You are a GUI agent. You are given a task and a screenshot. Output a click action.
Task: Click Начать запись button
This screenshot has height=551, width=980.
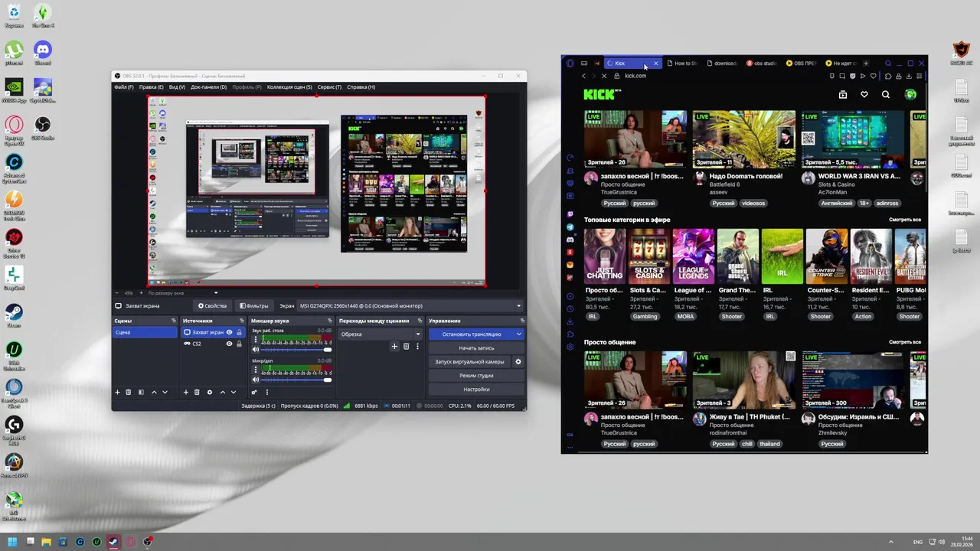476,348
